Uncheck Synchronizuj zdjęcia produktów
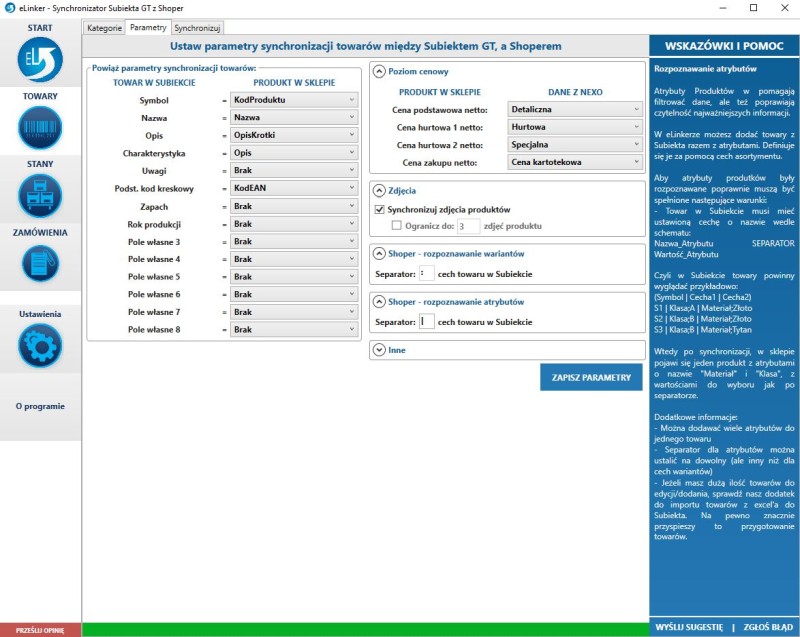 pyautogui.click(x=380, y=210)
